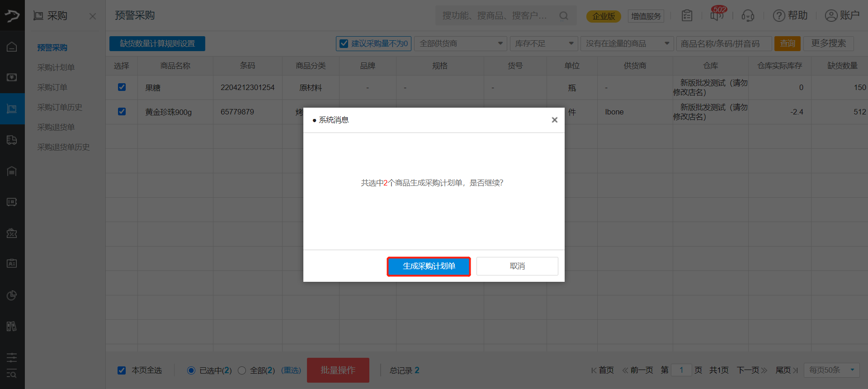This screenshot has height=389, width=868.
Task: Click 取消 button in dialog
Action: pos(517,266)
